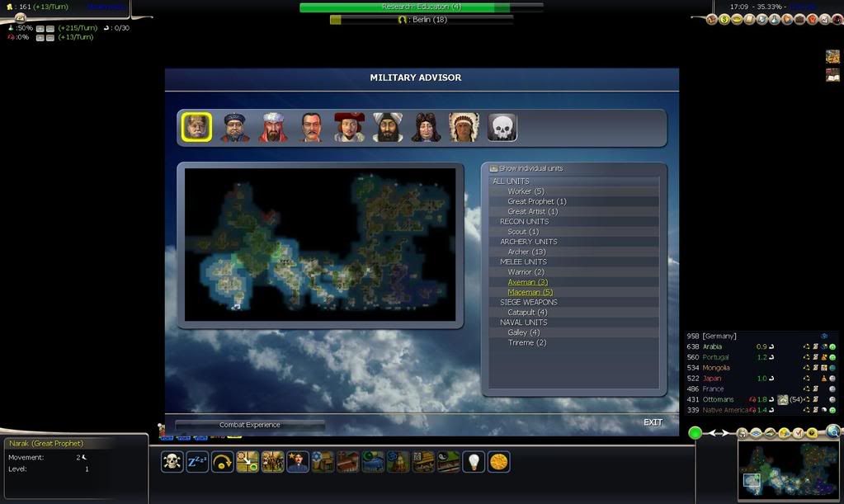Open the Victory Conditions red icon
844x504 pixels.
813,19
